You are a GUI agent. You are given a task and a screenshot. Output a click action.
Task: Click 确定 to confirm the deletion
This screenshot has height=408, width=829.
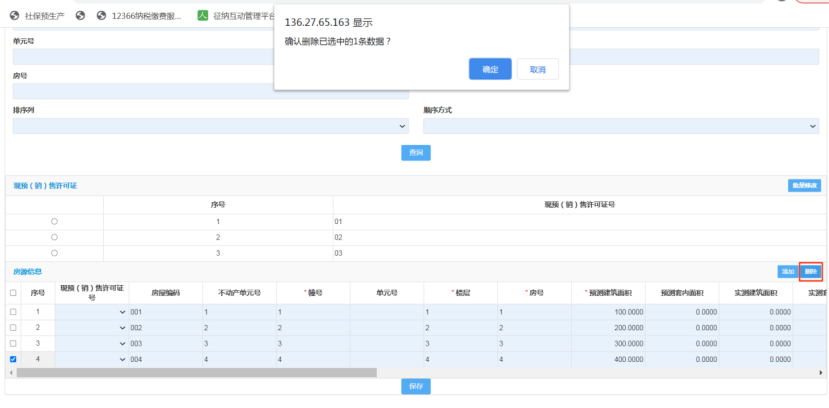pos(490,69)
